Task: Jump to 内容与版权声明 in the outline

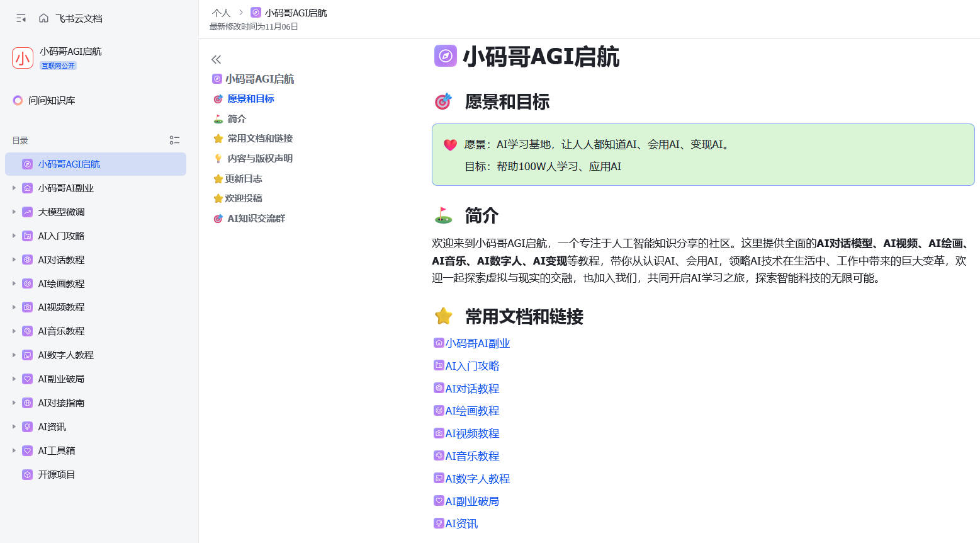Action: (260, 159)
